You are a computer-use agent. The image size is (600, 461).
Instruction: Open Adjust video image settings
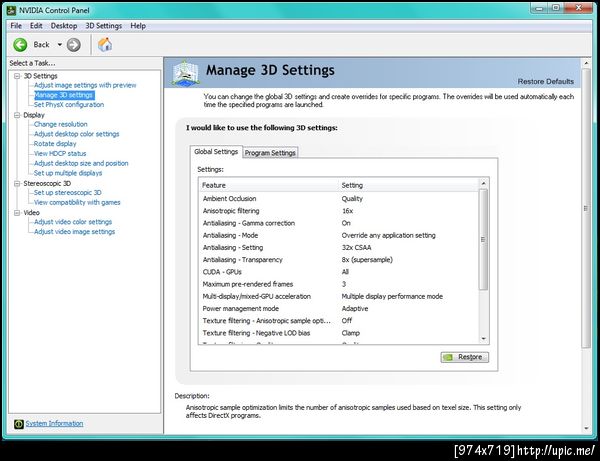coord(75,232)
